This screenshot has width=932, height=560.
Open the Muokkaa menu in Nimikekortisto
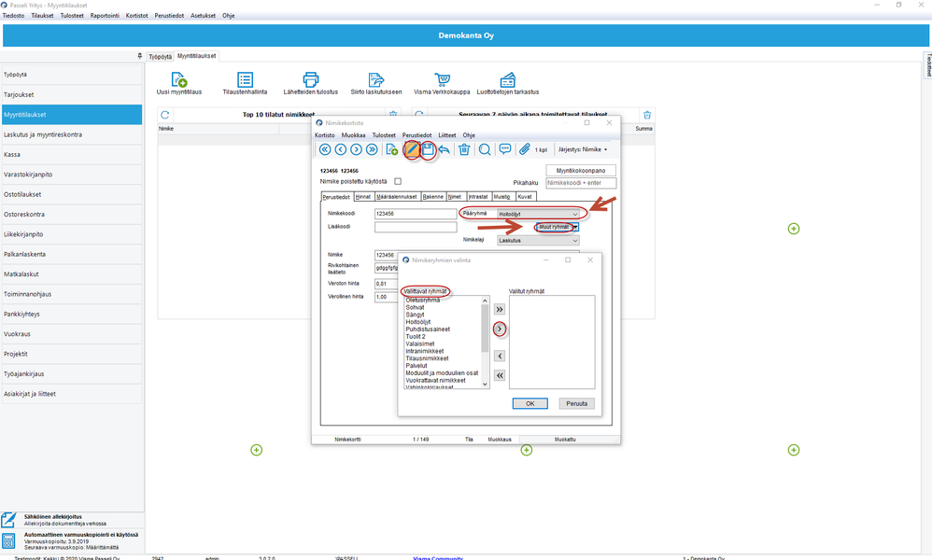354,135
